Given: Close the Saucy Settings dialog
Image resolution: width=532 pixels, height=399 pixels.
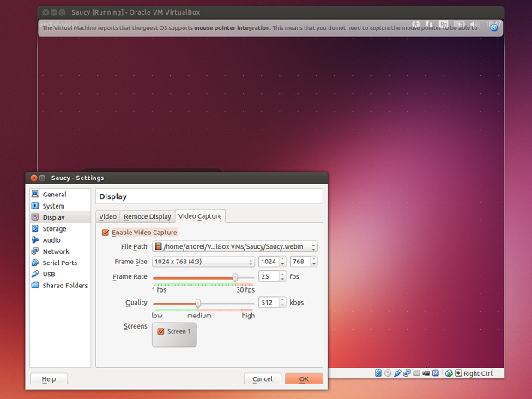Looking at the screenshot, I should pos(33,178).
